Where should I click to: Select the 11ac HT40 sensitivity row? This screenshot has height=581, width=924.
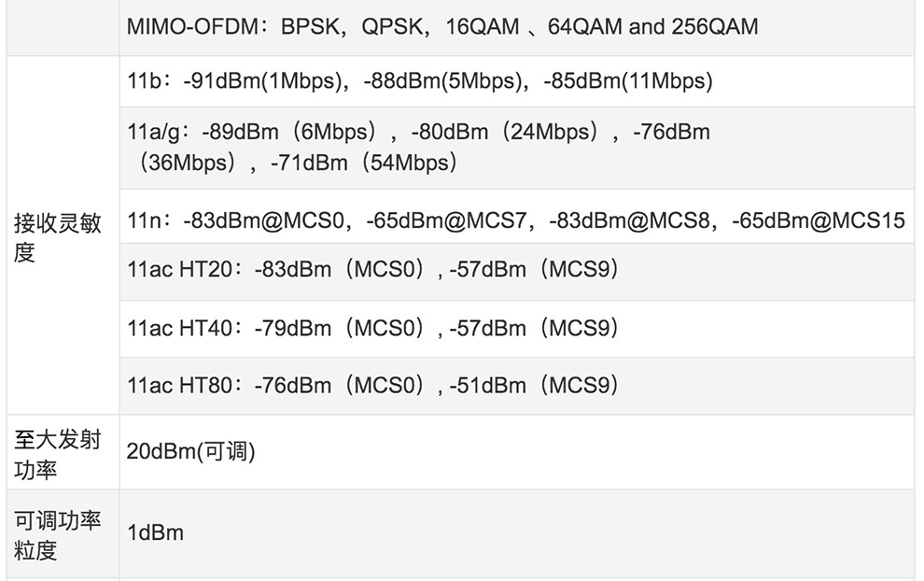coord(373,329)
